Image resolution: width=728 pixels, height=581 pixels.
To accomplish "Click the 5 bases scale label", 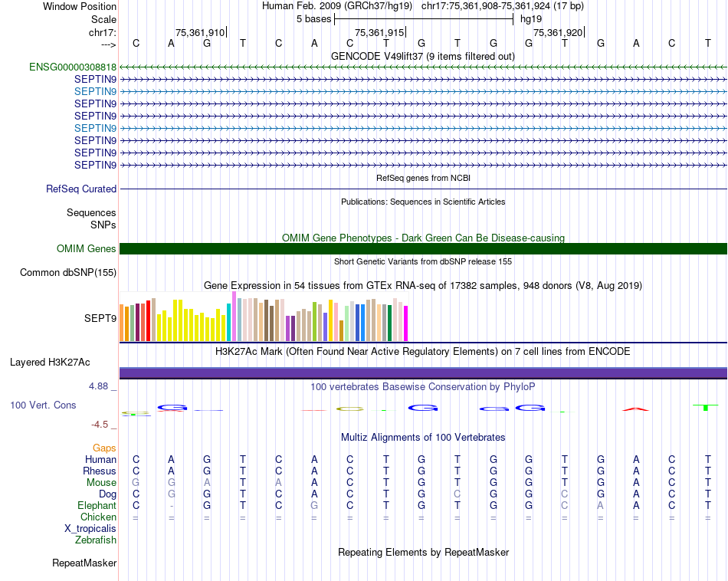I will click(314, 19).
